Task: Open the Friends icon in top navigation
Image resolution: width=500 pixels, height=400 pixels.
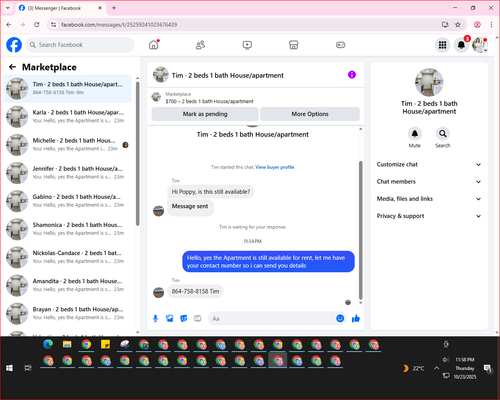Action: point(200,45)
